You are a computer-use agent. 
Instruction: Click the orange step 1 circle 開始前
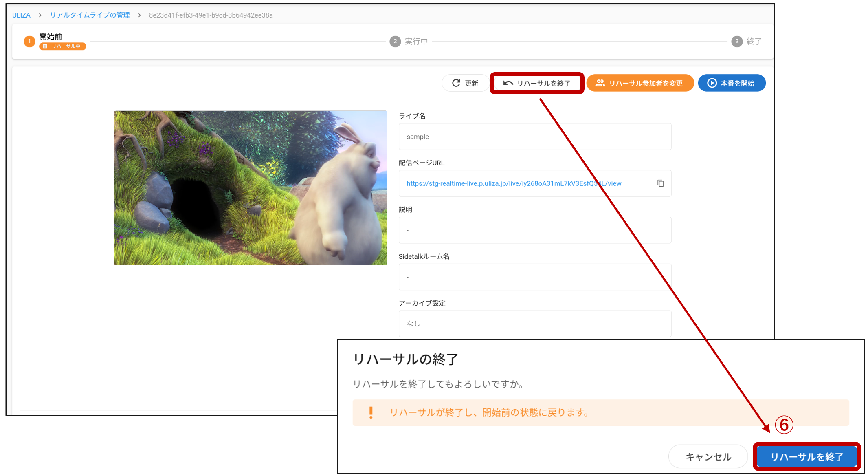pos(29,41)
